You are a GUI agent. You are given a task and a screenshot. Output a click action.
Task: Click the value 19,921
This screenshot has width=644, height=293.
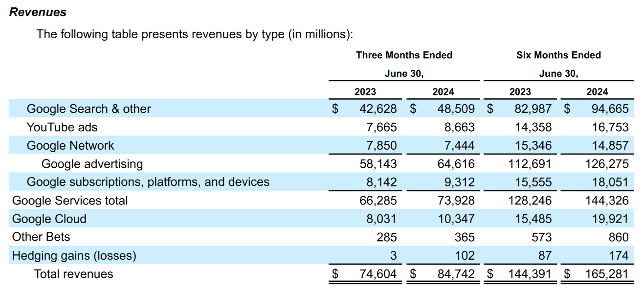610,219
